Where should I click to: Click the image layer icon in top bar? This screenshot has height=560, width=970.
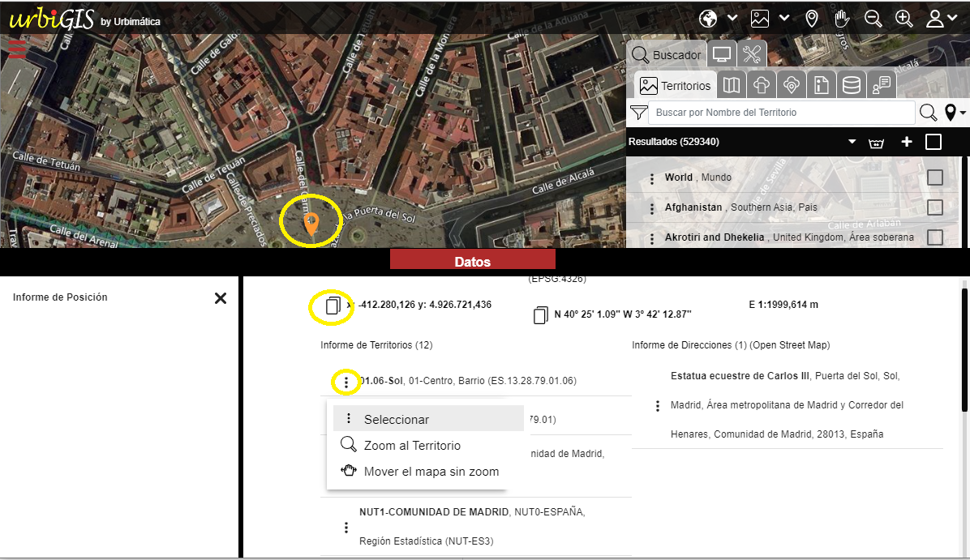pyautogui.click(x=760, y=19)
